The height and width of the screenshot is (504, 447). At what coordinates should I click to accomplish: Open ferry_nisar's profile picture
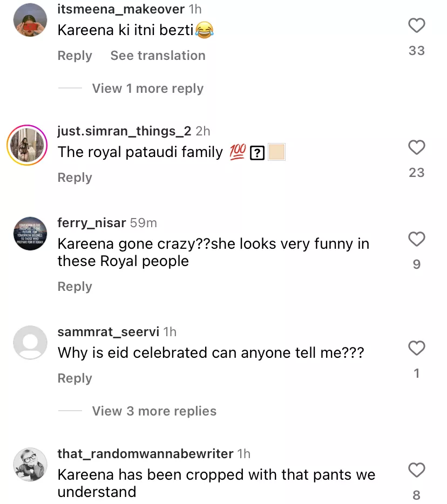(x=30, y=234)
